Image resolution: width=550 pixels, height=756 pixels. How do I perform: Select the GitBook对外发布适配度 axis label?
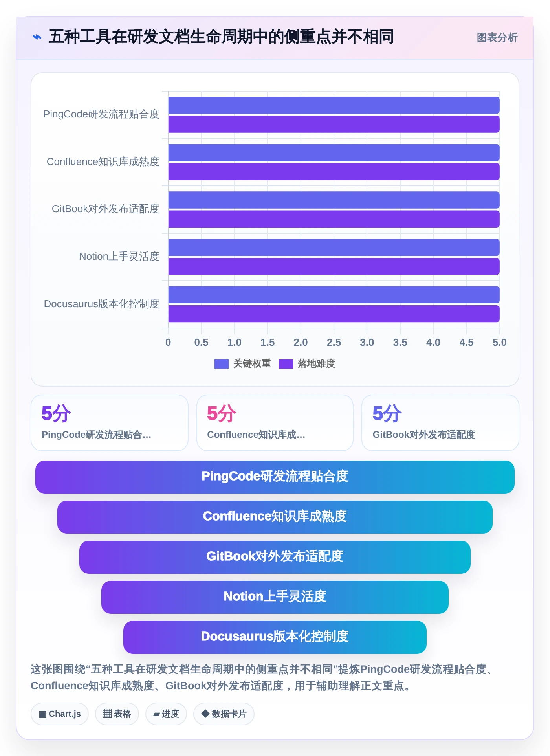pos(106,209)
